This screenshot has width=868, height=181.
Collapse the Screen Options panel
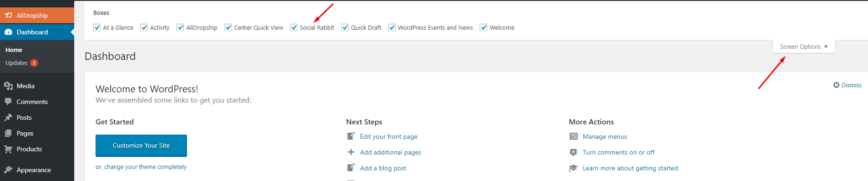(804, 47)
